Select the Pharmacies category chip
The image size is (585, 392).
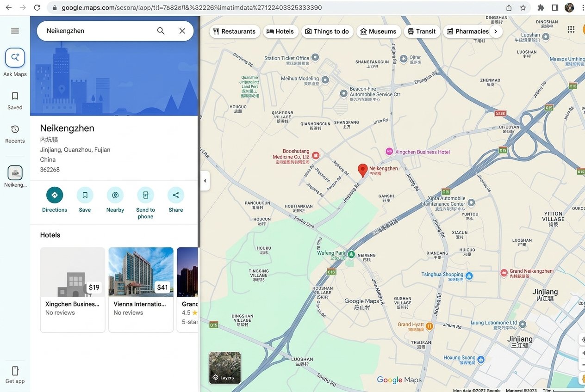point(468,31)
